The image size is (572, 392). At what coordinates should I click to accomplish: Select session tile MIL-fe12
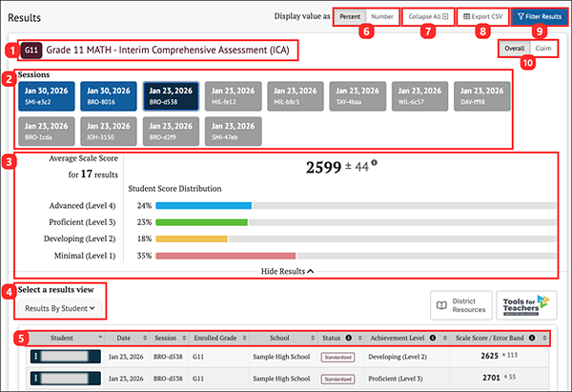tap(234, 96)
